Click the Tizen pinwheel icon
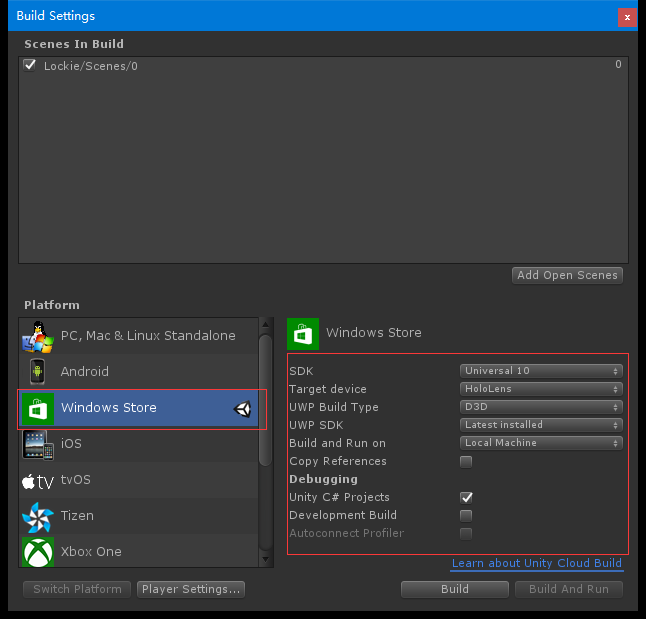 click(x=38, y=517)
